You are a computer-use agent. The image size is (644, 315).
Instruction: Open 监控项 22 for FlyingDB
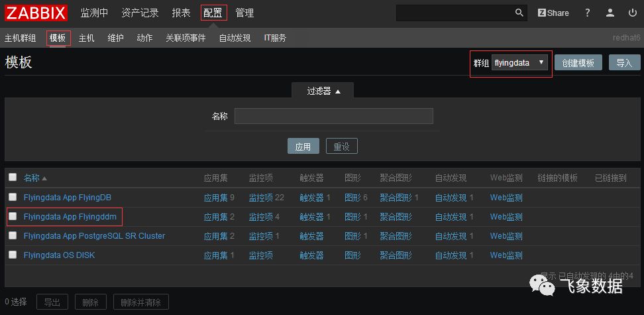pos(261,198)
